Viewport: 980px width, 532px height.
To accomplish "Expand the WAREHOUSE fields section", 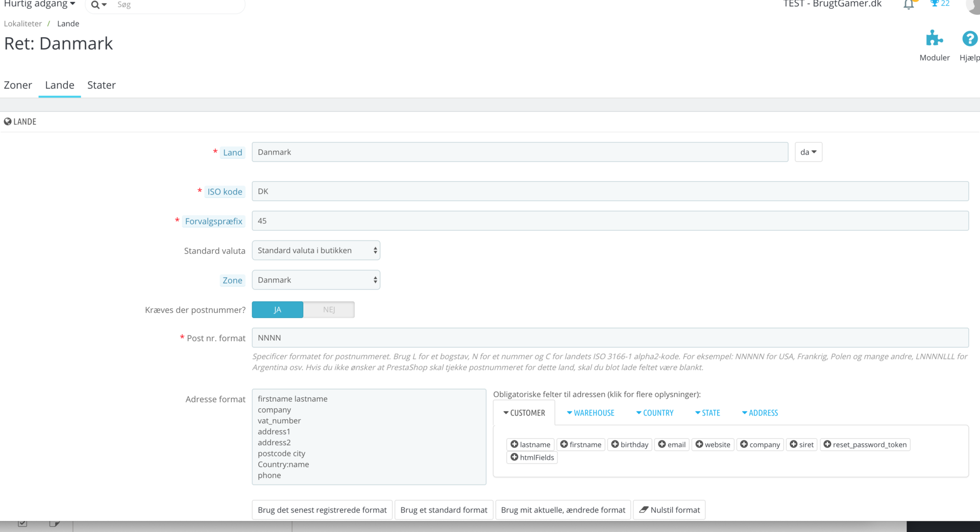I will click(x=591, y=413).
